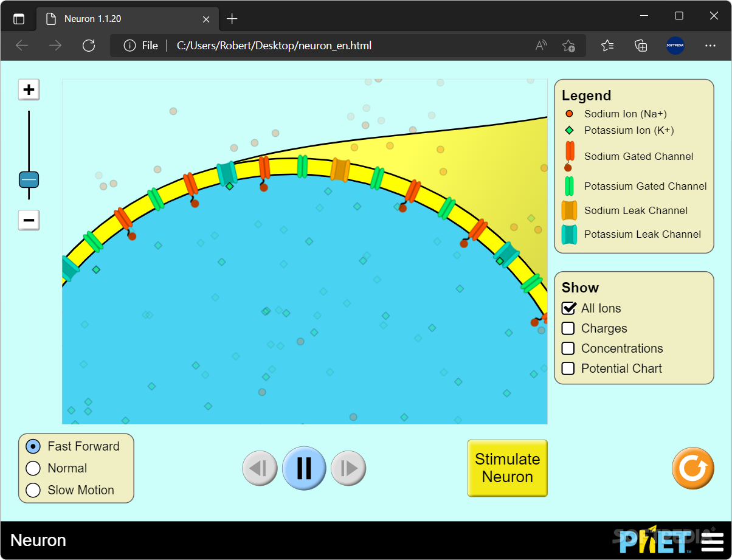
Task: Click the Potassium Leak Channel legend label
Action: click(x=643, y=234)
